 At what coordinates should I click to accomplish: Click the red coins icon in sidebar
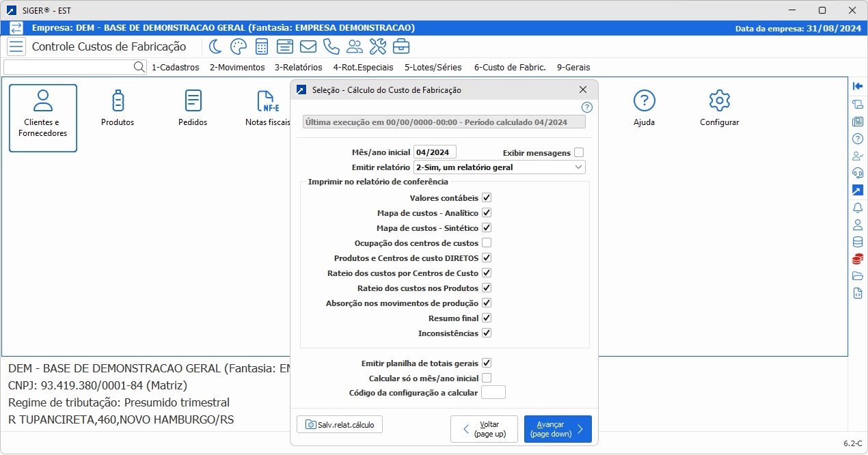coord(858,259)
